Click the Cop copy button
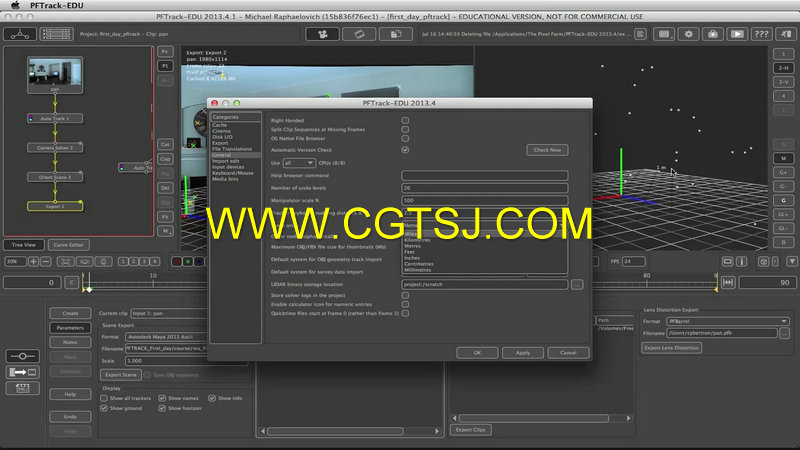The image size is (800, 450). pos(165,159)
